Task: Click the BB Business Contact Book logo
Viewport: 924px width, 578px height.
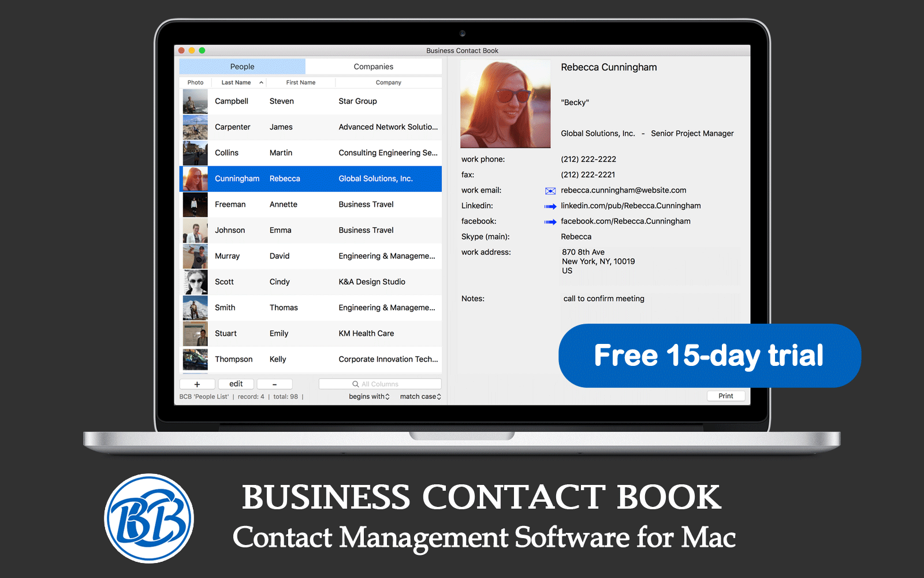Action: 149,518
